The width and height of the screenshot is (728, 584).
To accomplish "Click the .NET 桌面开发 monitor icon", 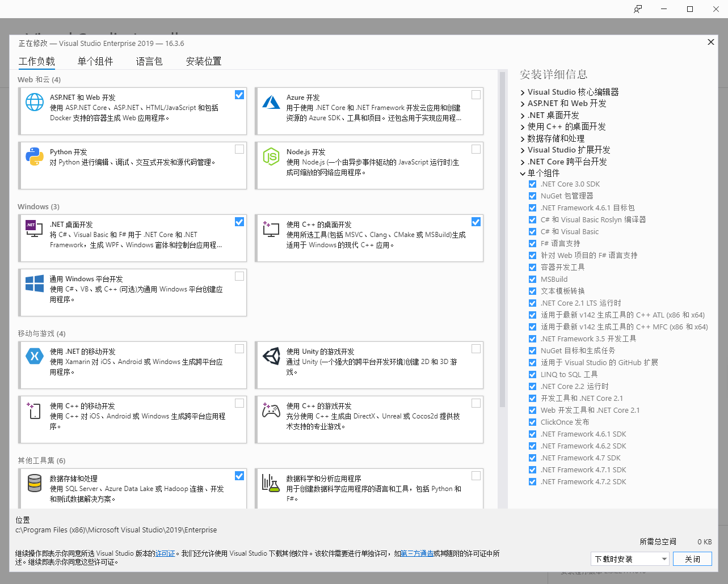I will (34, 228).
